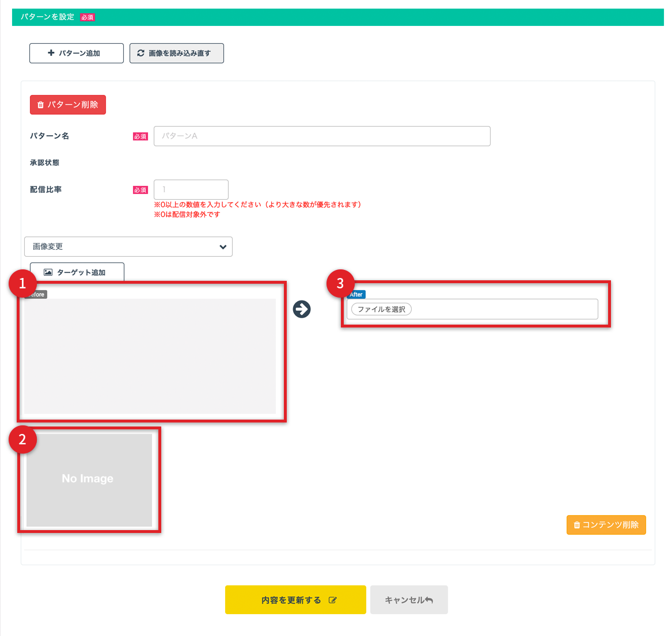
Task: Click the grey Before label
Action: [x=38, y=295]
